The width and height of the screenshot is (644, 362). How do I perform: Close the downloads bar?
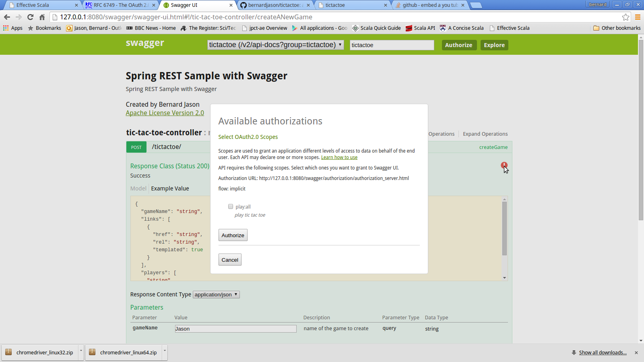tap(636, 353)
